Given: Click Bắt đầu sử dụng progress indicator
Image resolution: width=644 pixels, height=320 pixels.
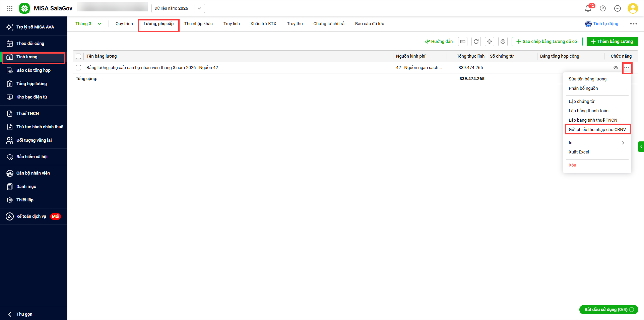Looking at the screenshot, I should point(608,310).
